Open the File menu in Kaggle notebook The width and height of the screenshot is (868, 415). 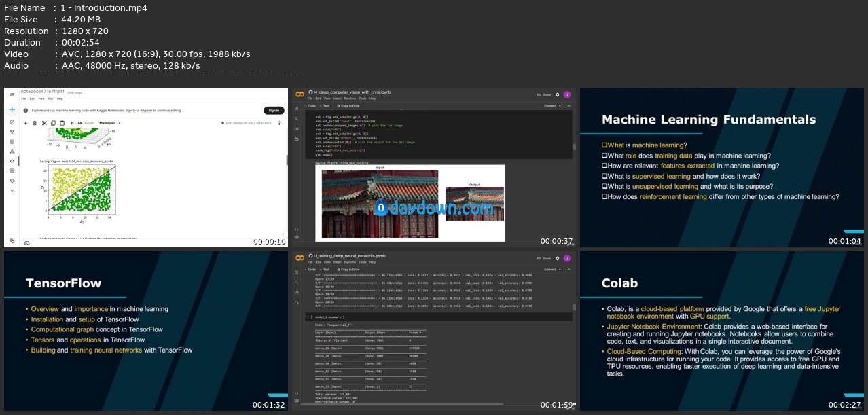(x=24, y=98)
